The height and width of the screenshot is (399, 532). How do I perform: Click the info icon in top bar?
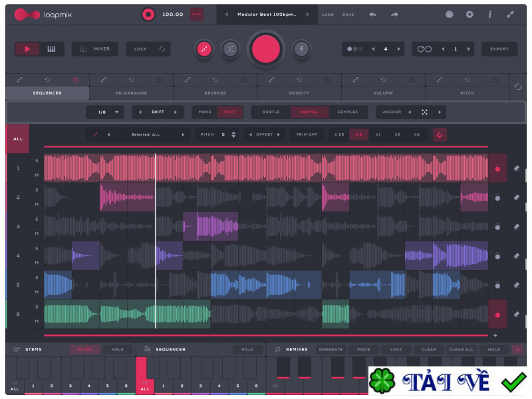[x=490, y=14]
